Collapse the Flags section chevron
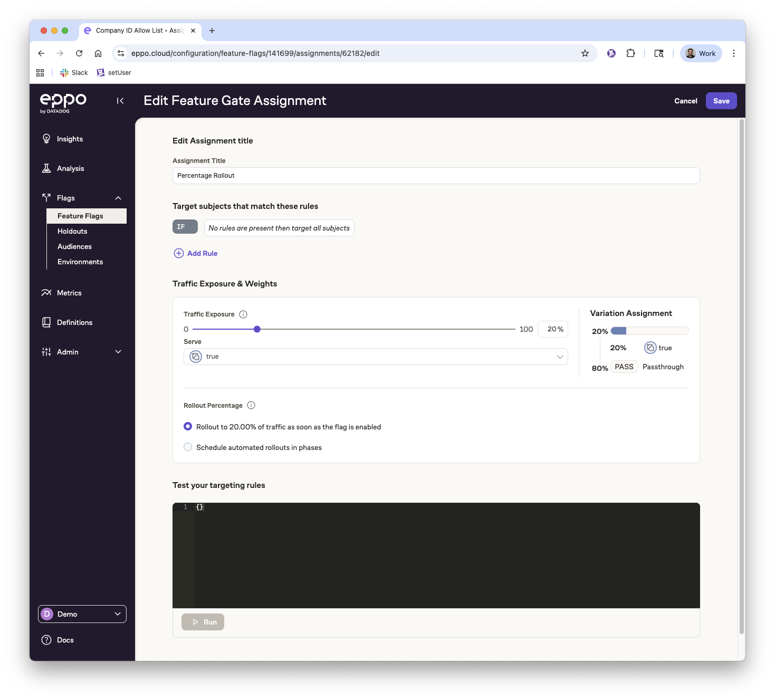 point(118,198)
